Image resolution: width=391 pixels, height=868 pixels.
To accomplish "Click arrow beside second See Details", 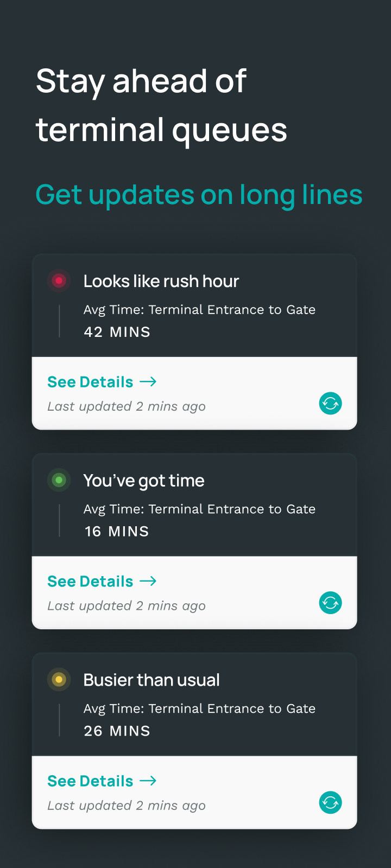I will (x=148, y=581).
